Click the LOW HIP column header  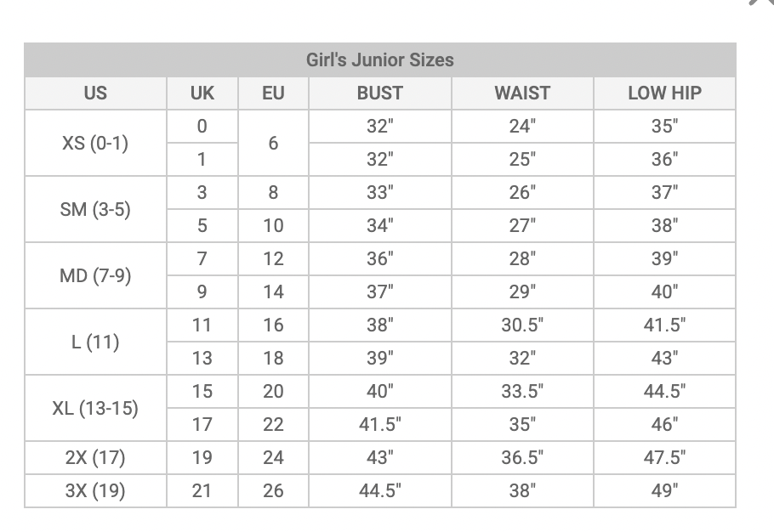(x=663, y=93)
